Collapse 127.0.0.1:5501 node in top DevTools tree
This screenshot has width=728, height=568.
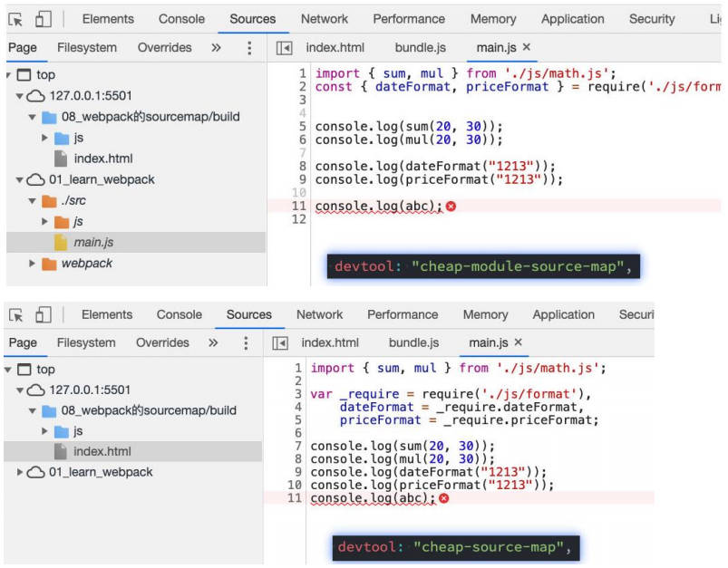20,96
